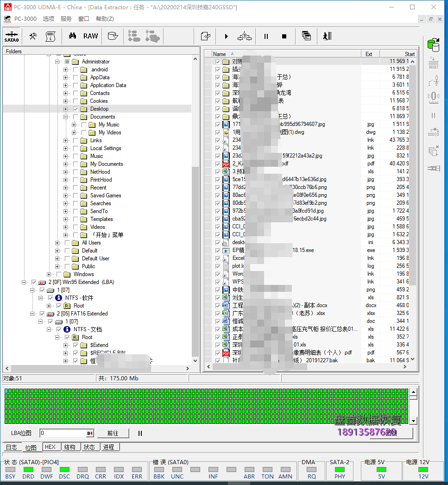Click the pause icon next to 前往 button
The height and width of the screenshot is (485, 448).
(x=140, y=433)
